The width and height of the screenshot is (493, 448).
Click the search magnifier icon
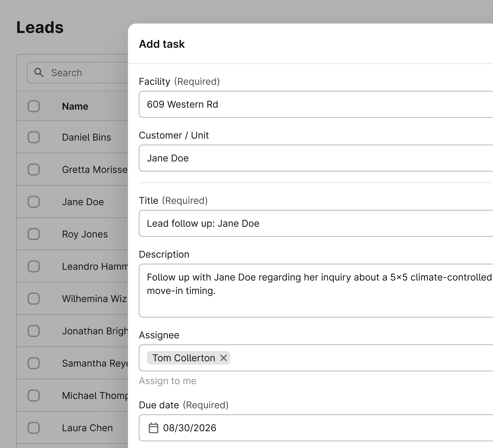click(39, 73)
